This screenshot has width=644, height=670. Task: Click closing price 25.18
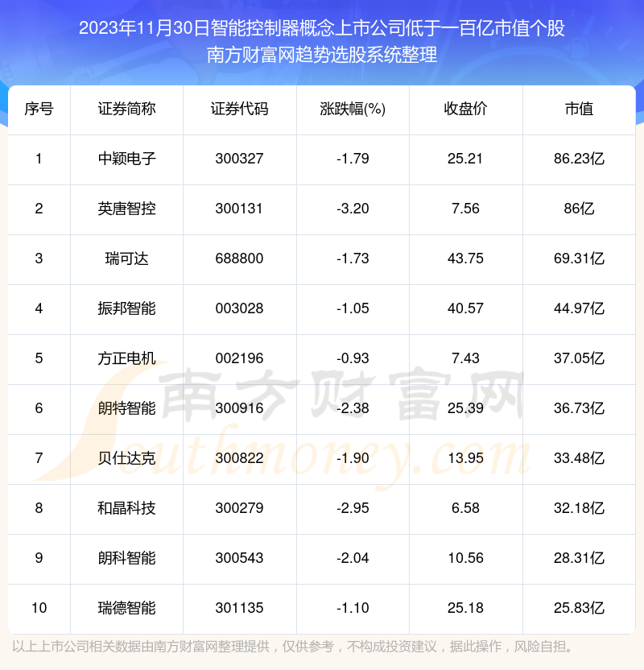(x=465, y=609)
